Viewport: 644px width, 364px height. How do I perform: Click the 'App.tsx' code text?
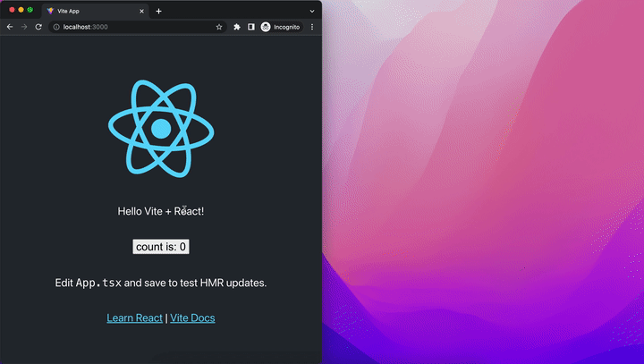click(98, 284)
